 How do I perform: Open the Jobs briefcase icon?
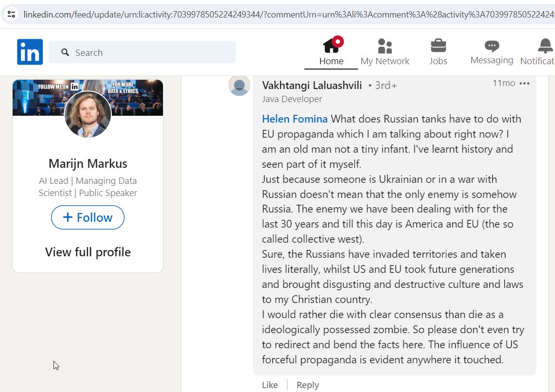tap(438, 46)
